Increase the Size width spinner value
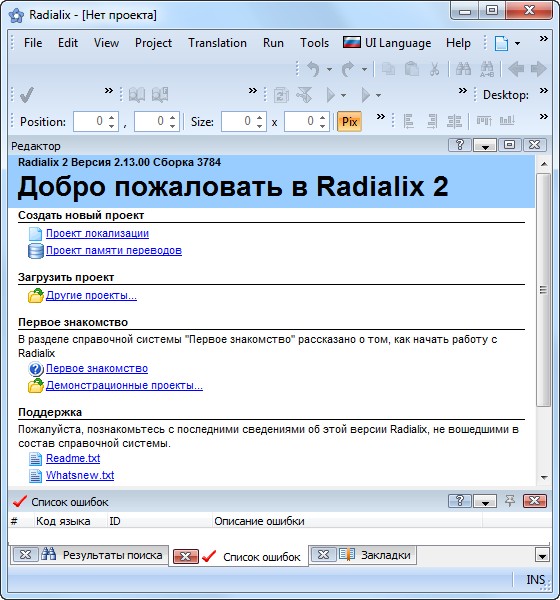Image resolution: width=560 pixels, height=600 pixels. [x=259, y=117]
